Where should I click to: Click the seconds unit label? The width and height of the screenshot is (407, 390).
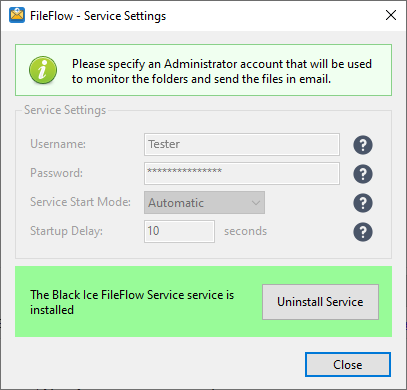[245, 231]
